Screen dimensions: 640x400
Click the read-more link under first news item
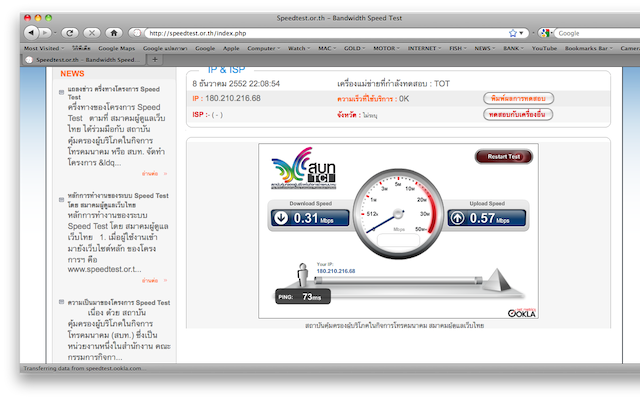point(154,173)
